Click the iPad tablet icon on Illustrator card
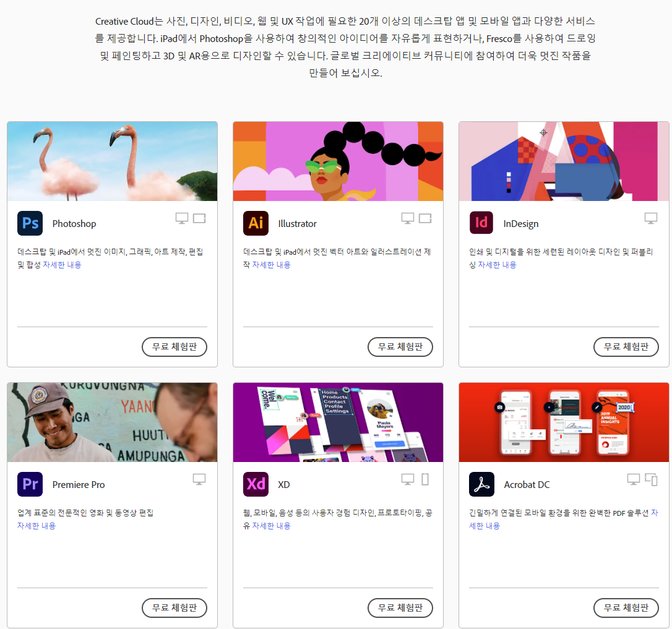The width and height of the screenshot is (672, 629). [x=425, y=218]
